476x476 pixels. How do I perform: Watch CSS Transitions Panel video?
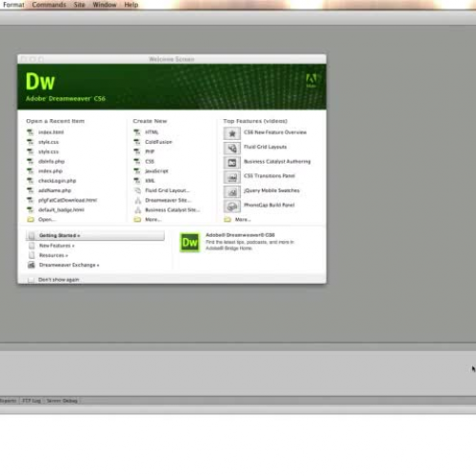[x=269, y=176]
